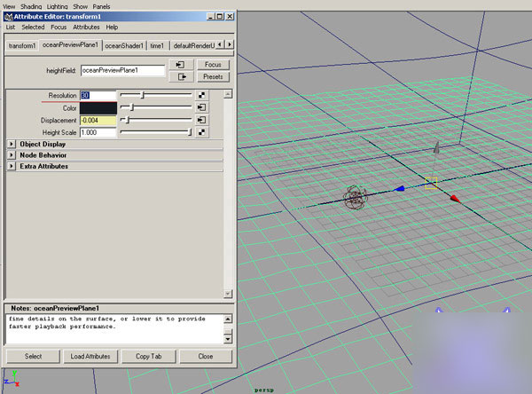Click the map checker icon for Height Scale

[x=201, y=132]
